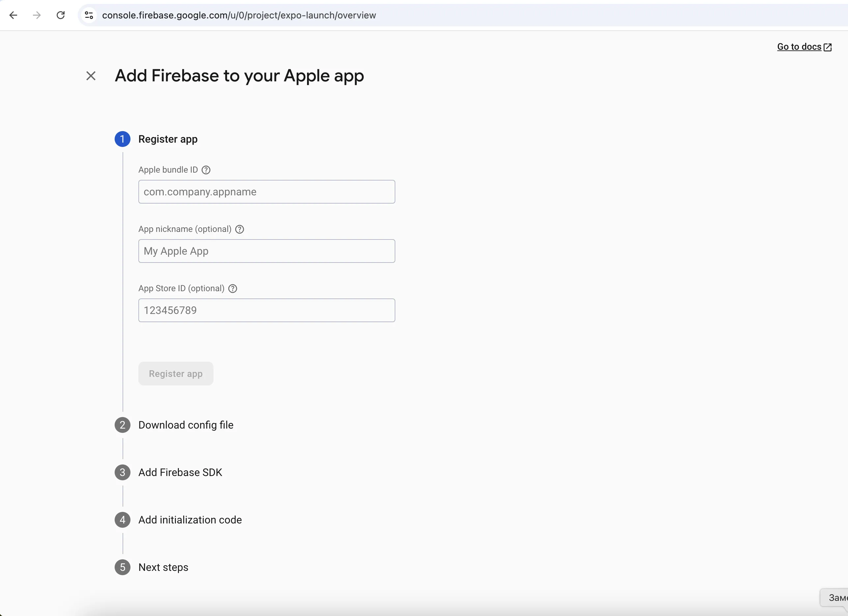Click the Add Firebase to your Apple app title
This screenshot has width=848, height=616.
tap(239, 76)
